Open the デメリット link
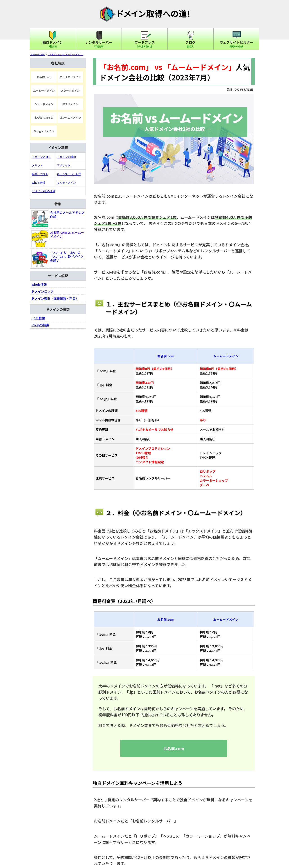The image size is (289, 868). click(x=64, y=165)
